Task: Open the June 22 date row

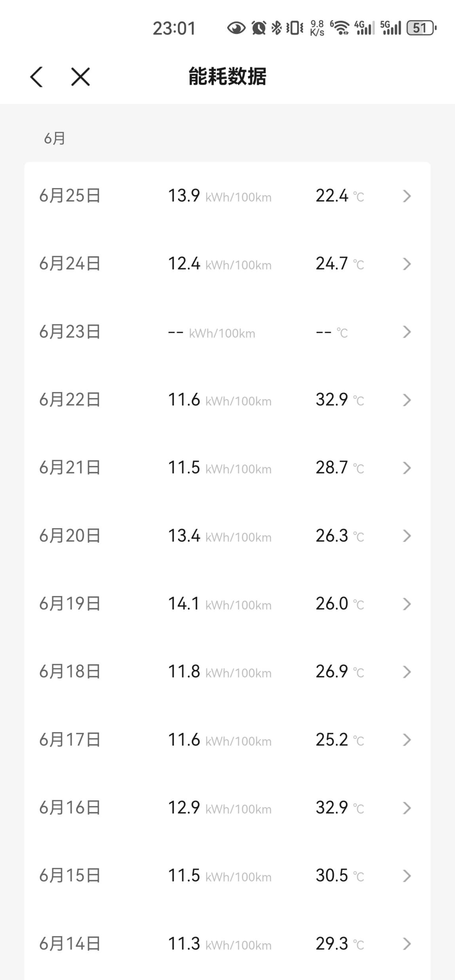Action: pos(70,400)
